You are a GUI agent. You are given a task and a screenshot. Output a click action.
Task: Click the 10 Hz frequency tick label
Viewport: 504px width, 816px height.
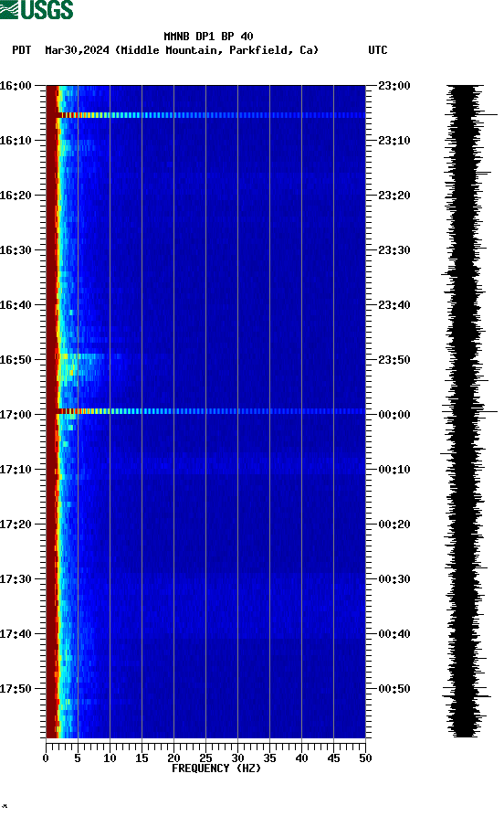tap(110, 758)
